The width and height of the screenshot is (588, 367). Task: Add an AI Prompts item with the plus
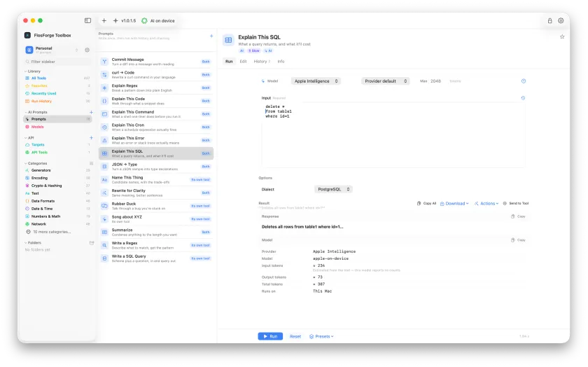click(91, 112)
